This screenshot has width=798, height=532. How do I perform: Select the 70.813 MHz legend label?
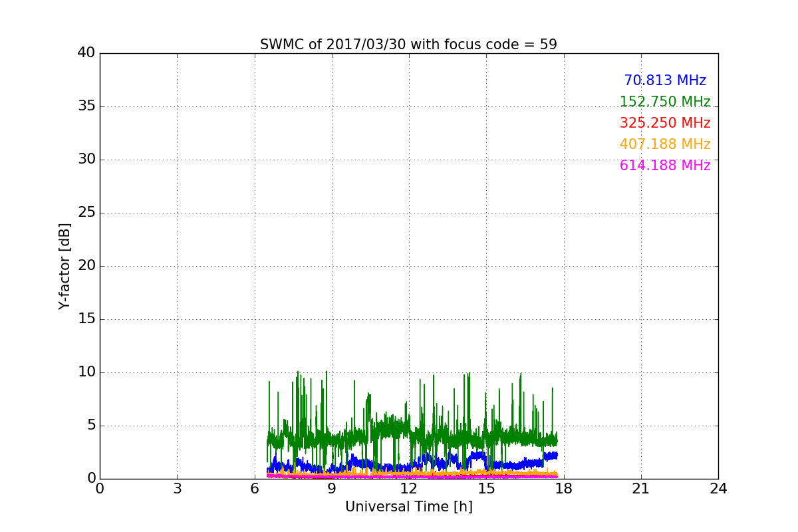[x=665, y=80]
